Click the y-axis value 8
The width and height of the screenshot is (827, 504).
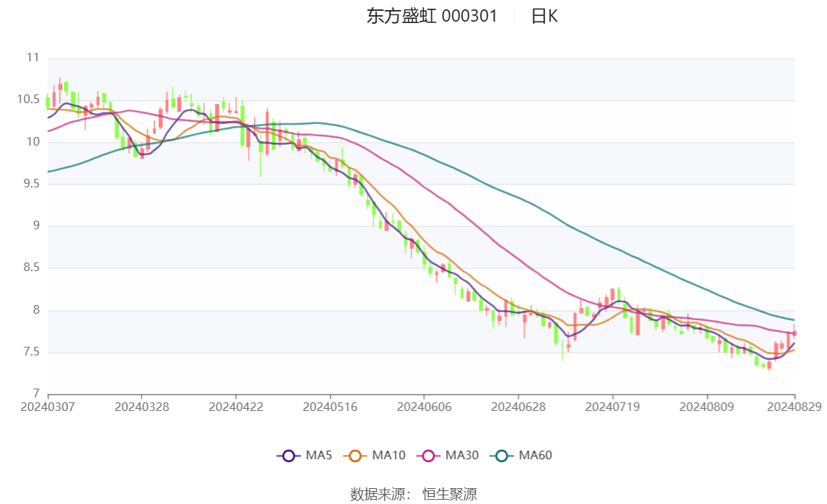point(36,310)
